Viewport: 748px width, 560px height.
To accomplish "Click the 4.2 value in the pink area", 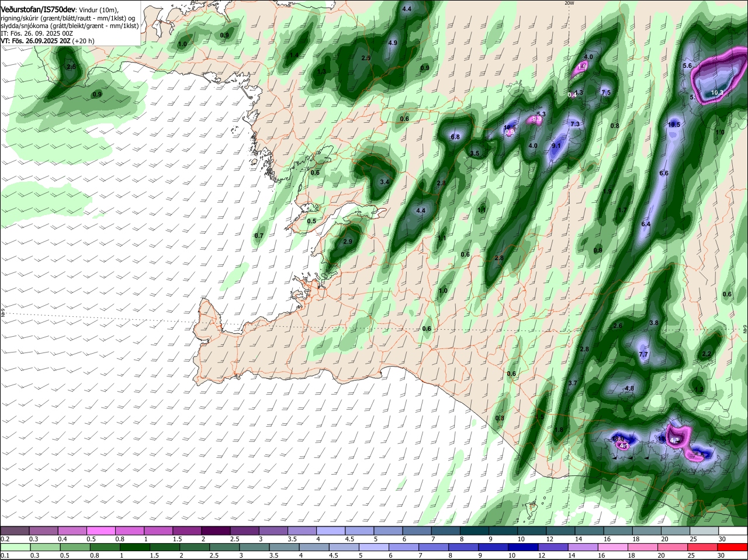I will pyautogui.click(x=674, y=440).
